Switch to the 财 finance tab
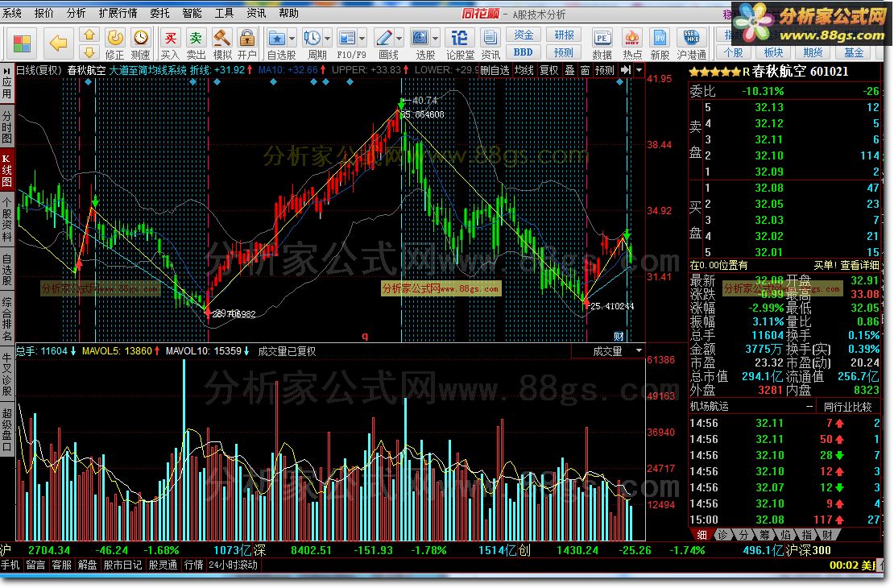Screen dimensions: 894x588 [x=827, y=535]
